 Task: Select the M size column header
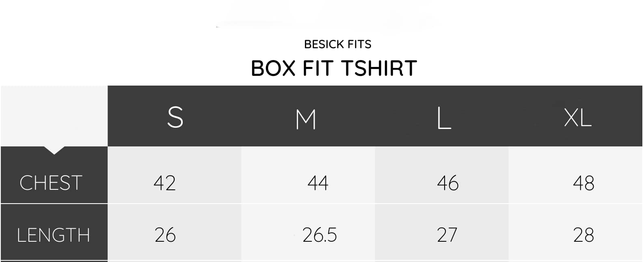point(306,119)
